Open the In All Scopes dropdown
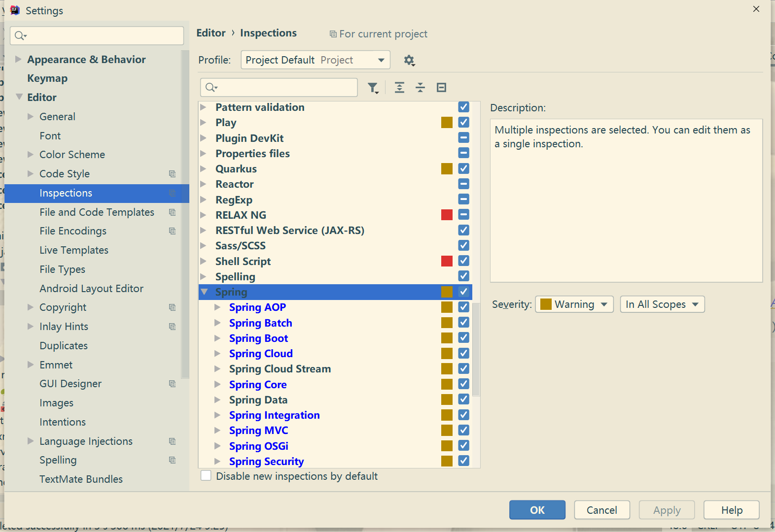This screenshot has height=532, width=775. point(662,304)
